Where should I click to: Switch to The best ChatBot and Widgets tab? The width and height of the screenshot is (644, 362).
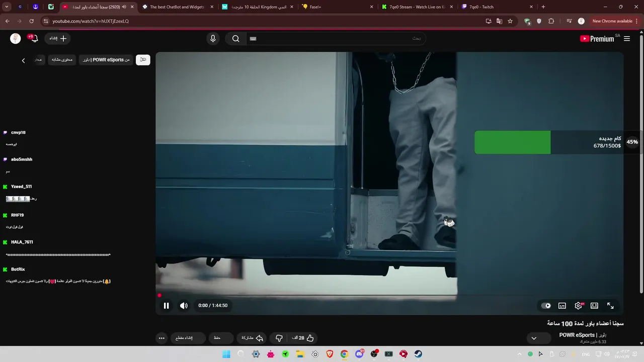point(177,7)
